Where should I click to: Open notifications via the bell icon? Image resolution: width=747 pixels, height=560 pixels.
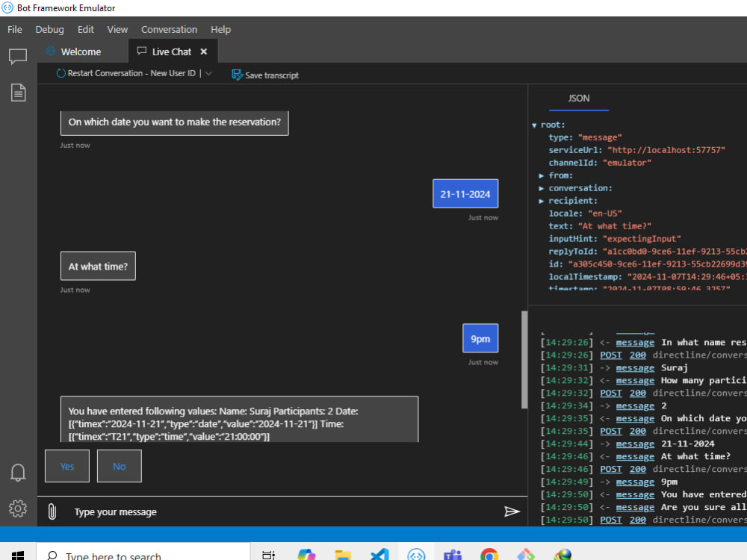tap(17, 472)
